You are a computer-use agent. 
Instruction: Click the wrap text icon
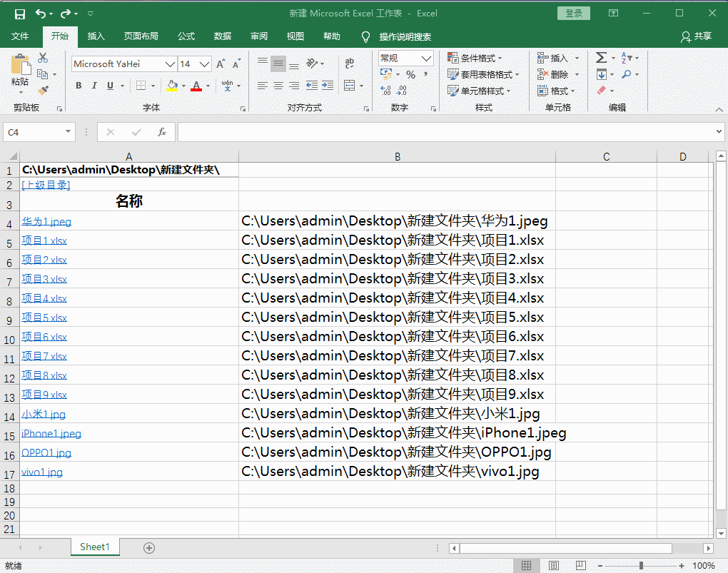tap(350, 64)
